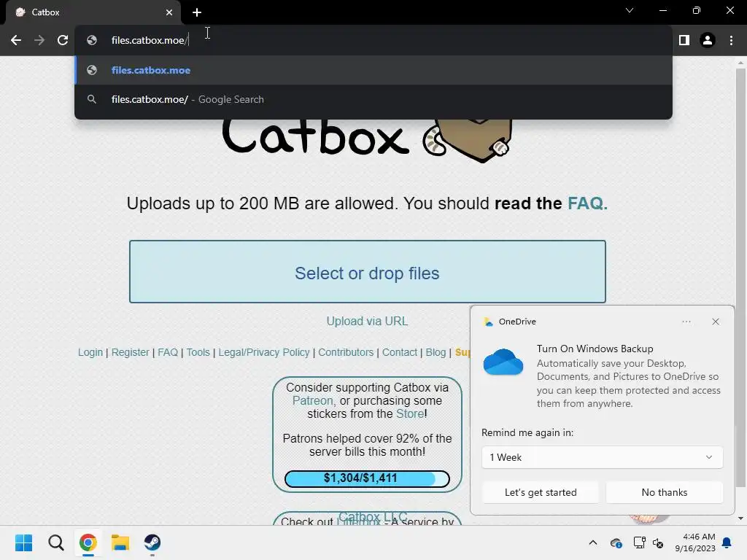Screen dimensions: 747x560
Task: Select files.catbox.moe autocomplete suggestion
Action: click(373, 70)
